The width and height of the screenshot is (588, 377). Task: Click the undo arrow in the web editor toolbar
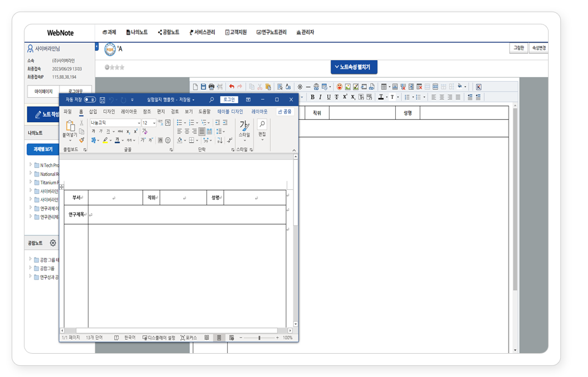pyautogui.click(x=231, y=87)
